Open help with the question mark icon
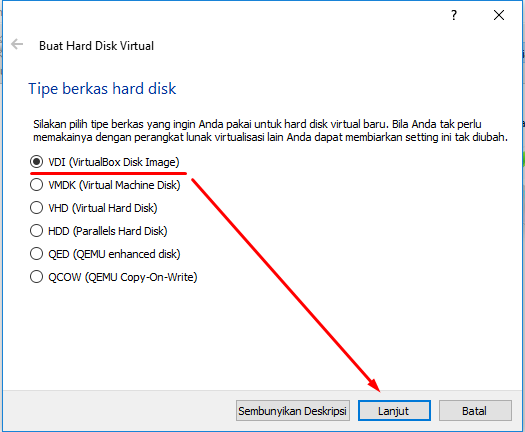Screen dimensions: 525x432 (454, 15)
